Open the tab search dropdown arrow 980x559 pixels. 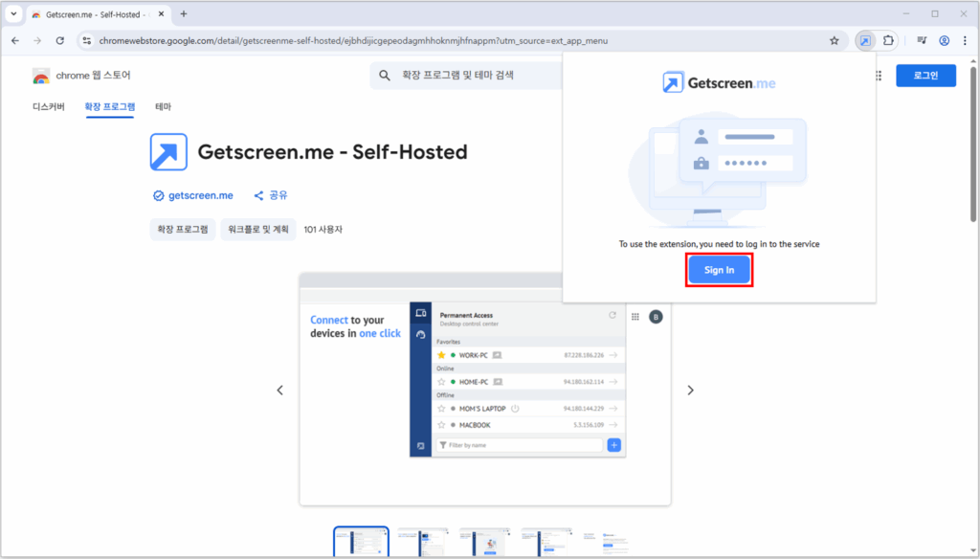coord(13,13)
